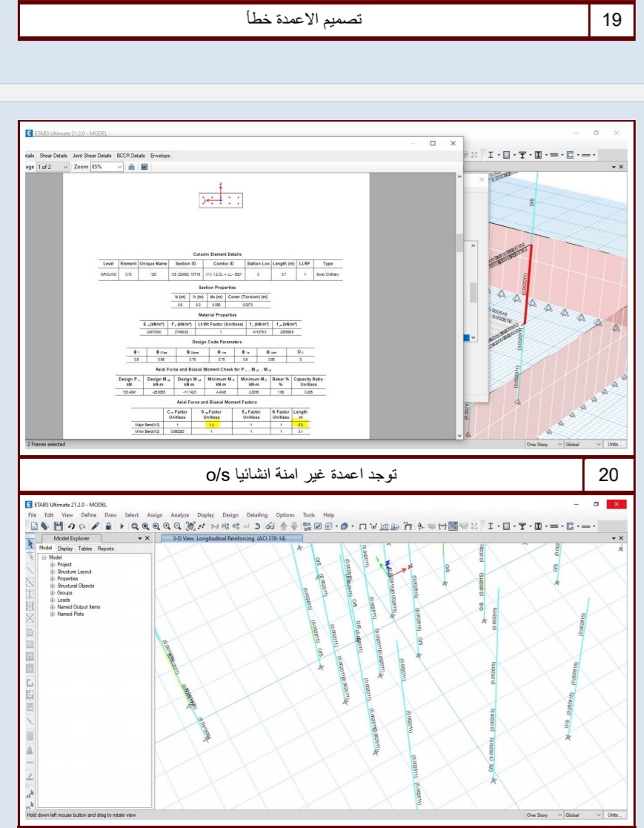Click the Units button in lower status bar
The height and width of the screenshot is (828, 644).
[614, 815]
